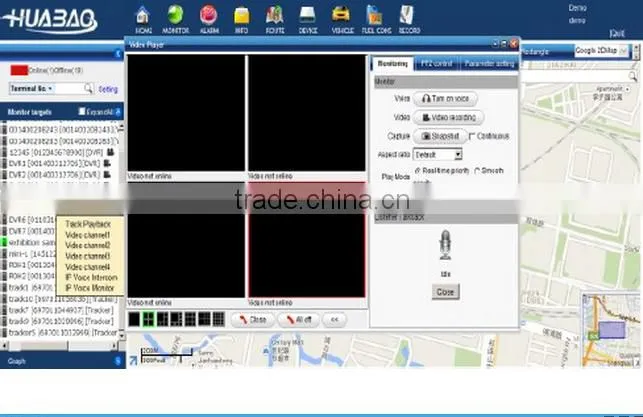Select the fifth video grid layout icon
The width and height of the screenshot is (643, 417).
click(x=190, y=319)
